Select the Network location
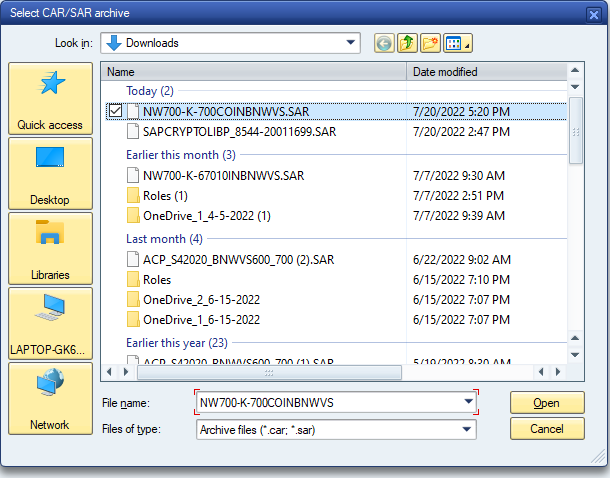 (x=49, y=398)
